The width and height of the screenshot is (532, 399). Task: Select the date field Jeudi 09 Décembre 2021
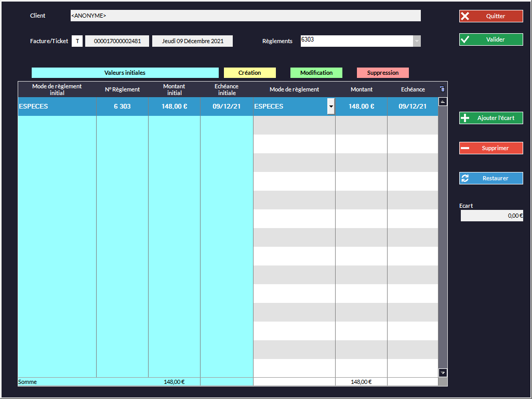pyautogui.click(x=192, y=41)
